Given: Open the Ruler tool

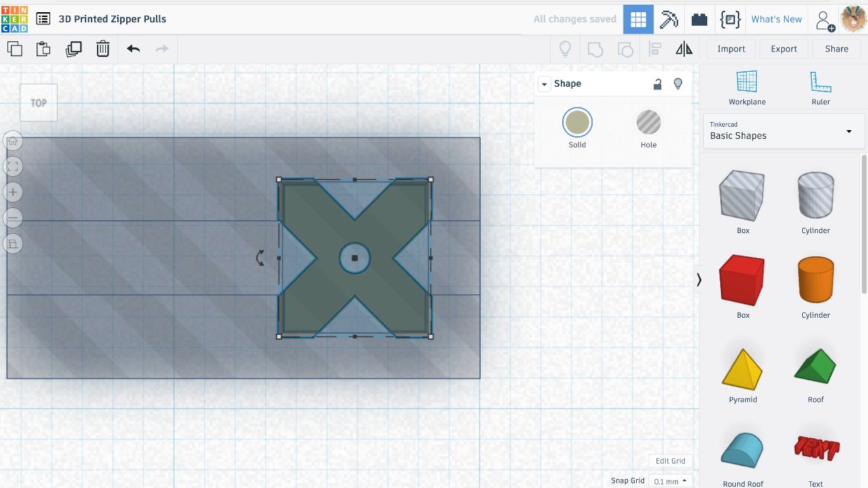Looking at the screenshot, I should (821, 87).
